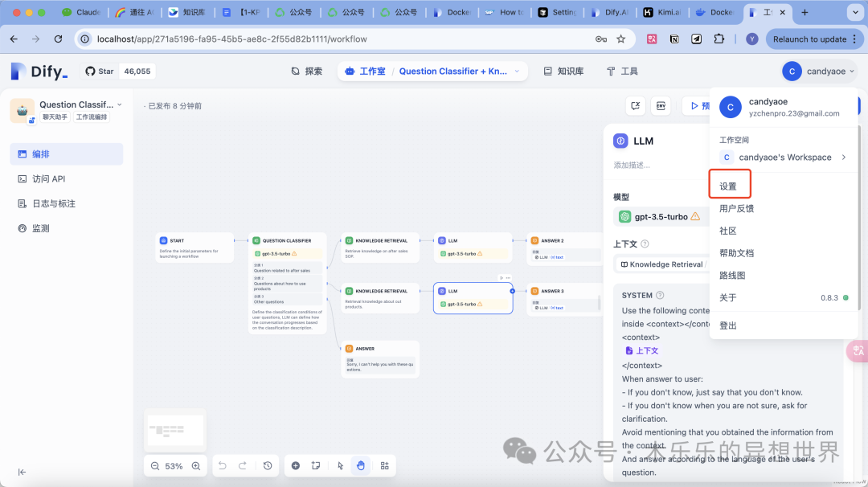Click the LLM panel title icon
868x487 pixels.
(620, 141)
